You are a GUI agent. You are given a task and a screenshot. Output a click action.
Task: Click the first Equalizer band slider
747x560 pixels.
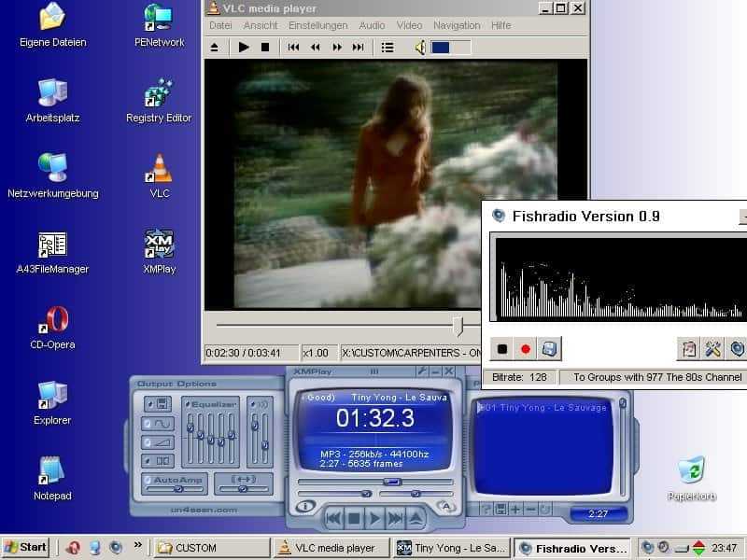(x=190, y=438)
